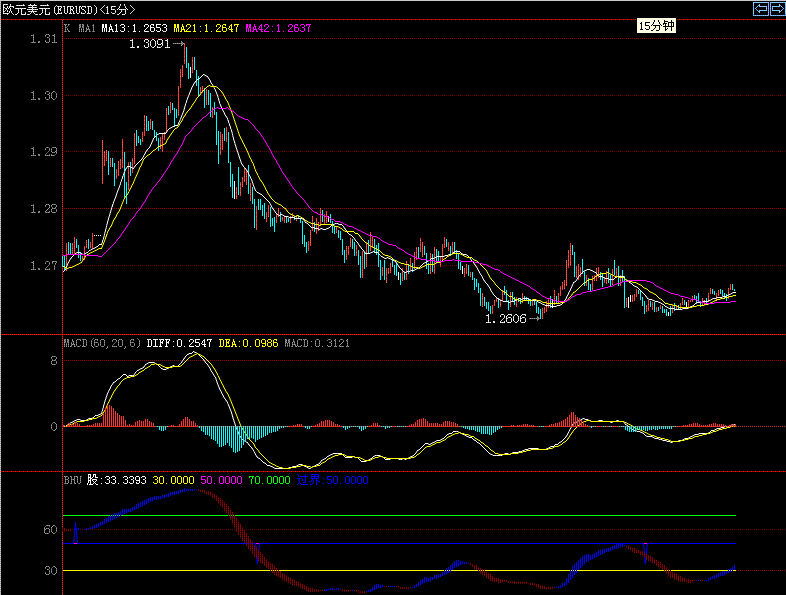Click the left arrow navigation button
This screenshot has height=595, width=786.
pos(761,9)
